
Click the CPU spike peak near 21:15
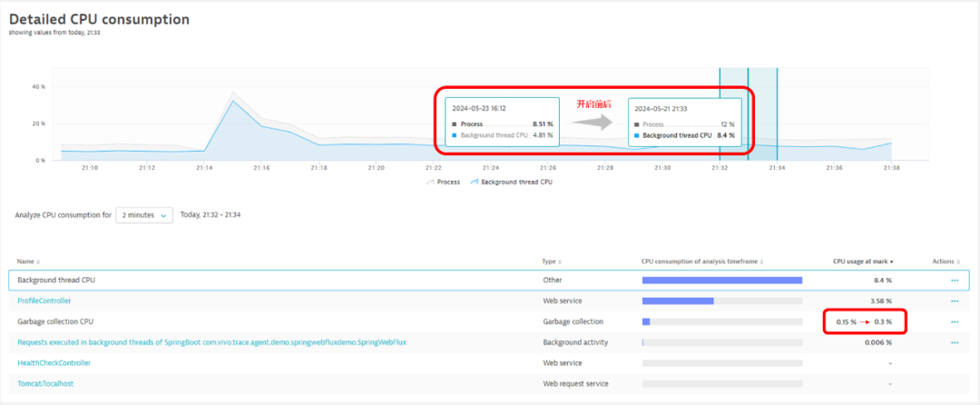233,100
